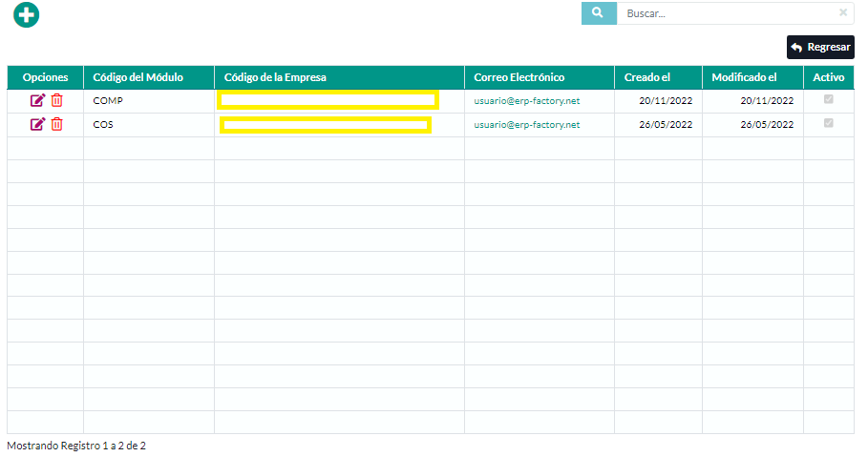
Task: Select the Correo Electrónico column header
Action: (519, 77)
